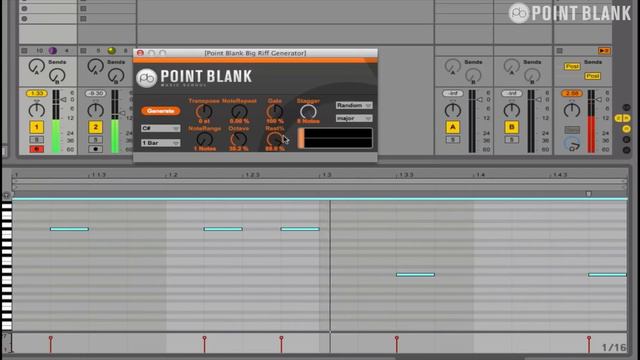Screen dimensions: 640x360
Task: Click master headphone cue volume knob
Action: point(572,144)
